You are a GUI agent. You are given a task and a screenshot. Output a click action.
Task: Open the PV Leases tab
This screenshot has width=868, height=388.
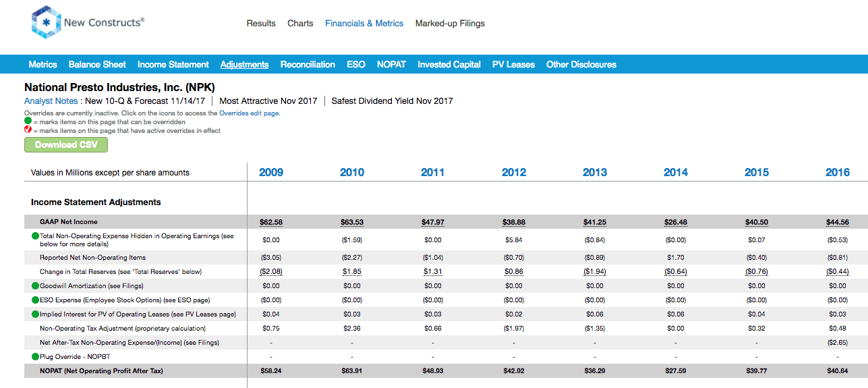(513, 65)
